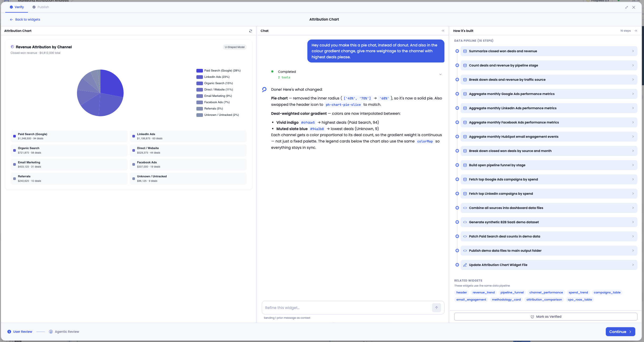Click the database icon on Fetch top LinkedIn campaigns
This screenshot has width=644, height=342.
(x=465, y=194)
